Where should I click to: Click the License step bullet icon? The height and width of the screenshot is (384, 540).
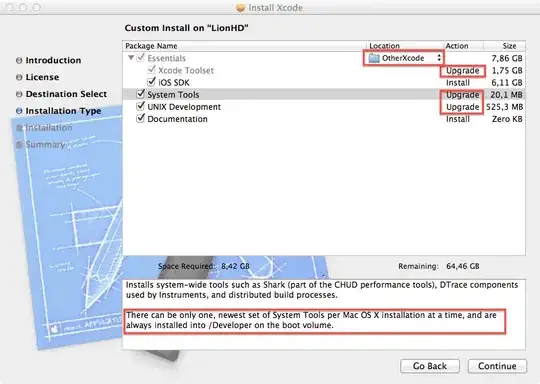tap(19, 77)
